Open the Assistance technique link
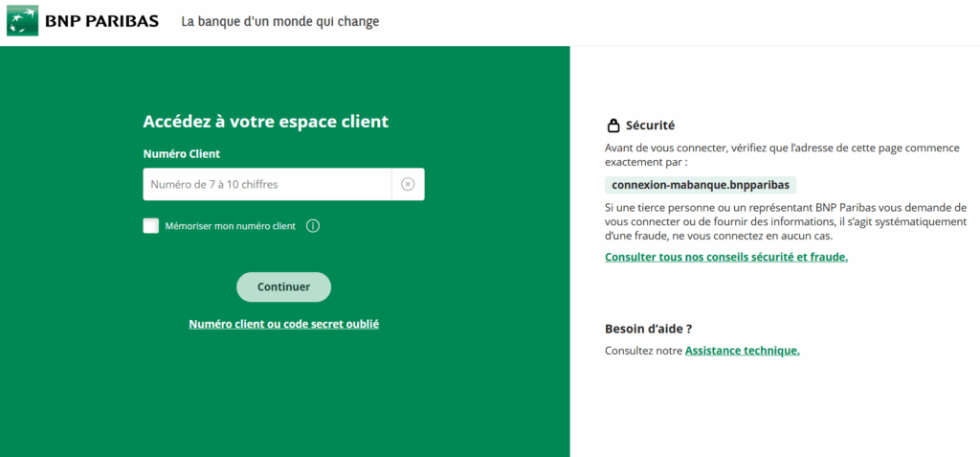This screenshot has height=457, width=980. tap(742, 351)
